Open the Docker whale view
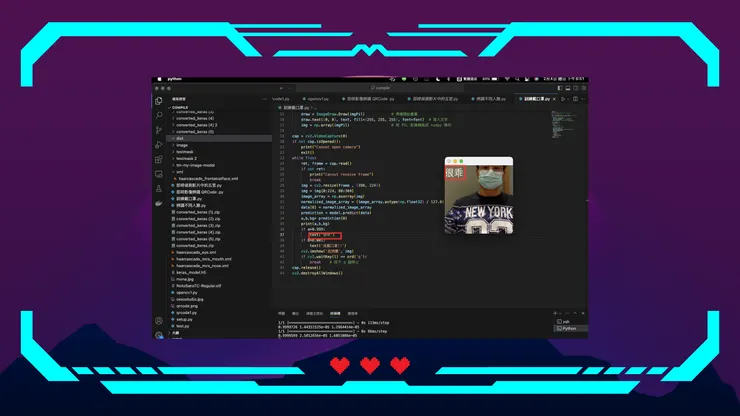This screenshot has height=416, width=740. tap(159, 203)
